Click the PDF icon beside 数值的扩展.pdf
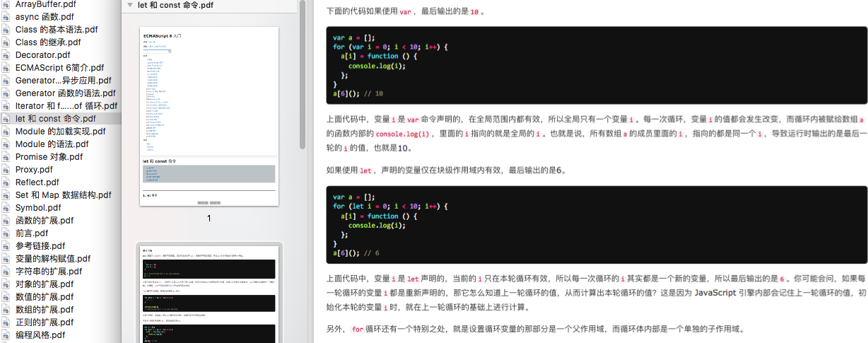The width and height of the screenshot is (868, 343). [6, 296]
